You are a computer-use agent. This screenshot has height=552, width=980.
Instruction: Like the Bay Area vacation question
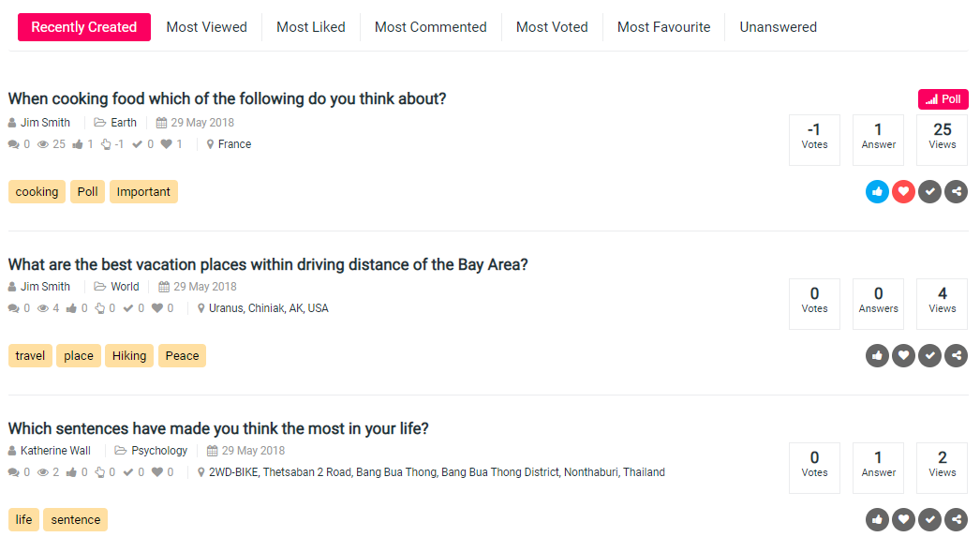(877, 356)
